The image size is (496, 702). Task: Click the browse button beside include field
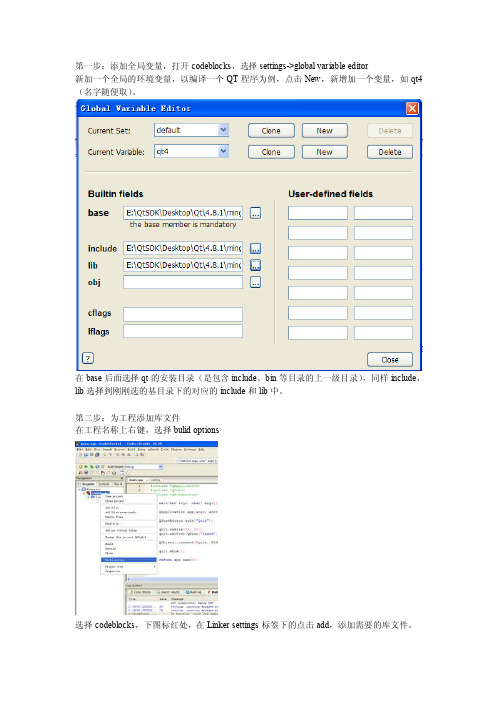[x=255, y=248]
